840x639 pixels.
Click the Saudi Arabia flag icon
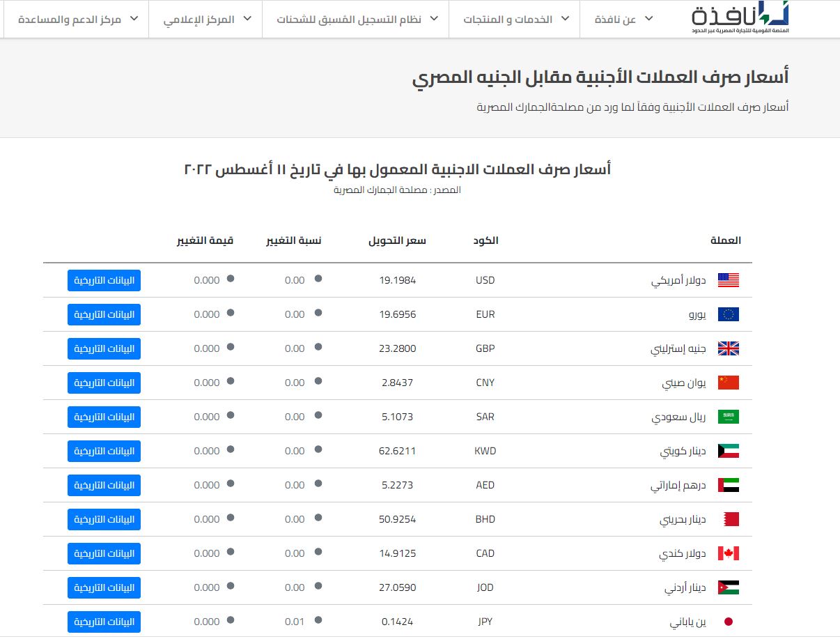coord(728,417)
